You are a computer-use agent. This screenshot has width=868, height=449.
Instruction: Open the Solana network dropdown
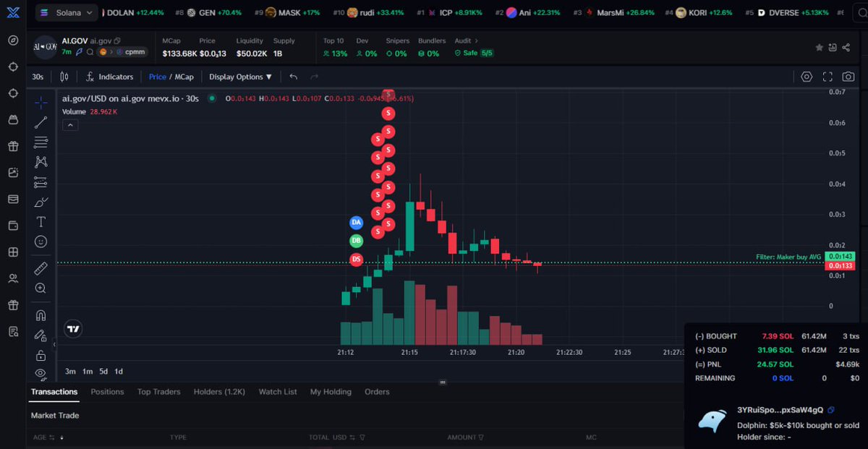67,13
